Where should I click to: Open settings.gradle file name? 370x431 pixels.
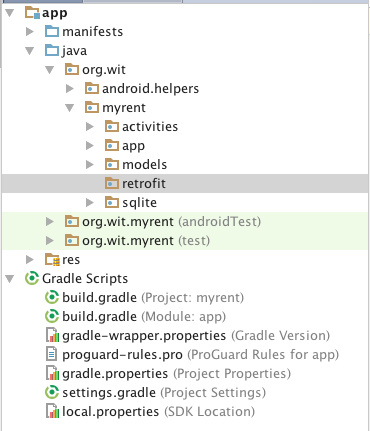109,393
